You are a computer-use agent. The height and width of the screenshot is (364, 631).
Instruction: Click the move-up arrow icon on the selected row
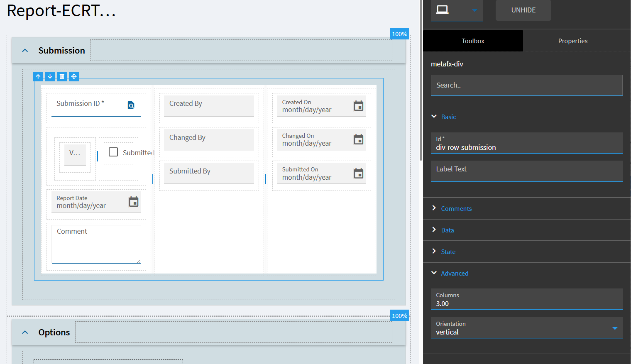coord(38,76)
